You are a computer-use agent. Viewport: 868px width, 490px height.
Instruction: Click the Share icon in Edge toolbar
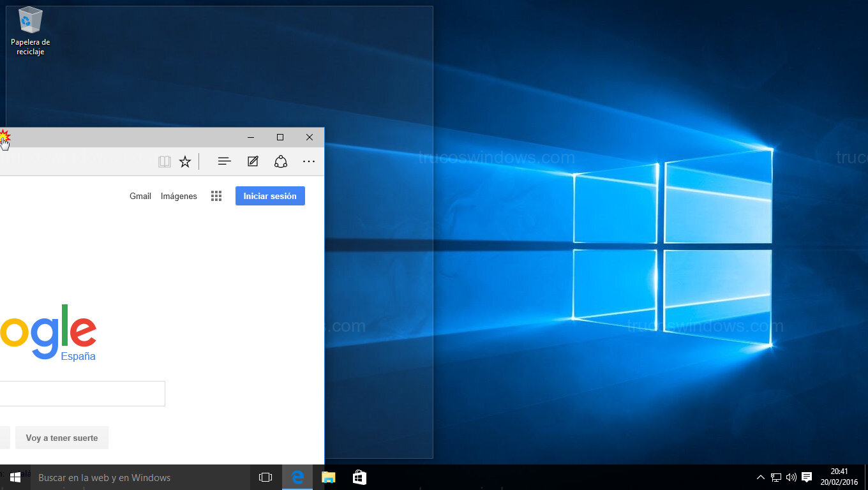point(281,161)
